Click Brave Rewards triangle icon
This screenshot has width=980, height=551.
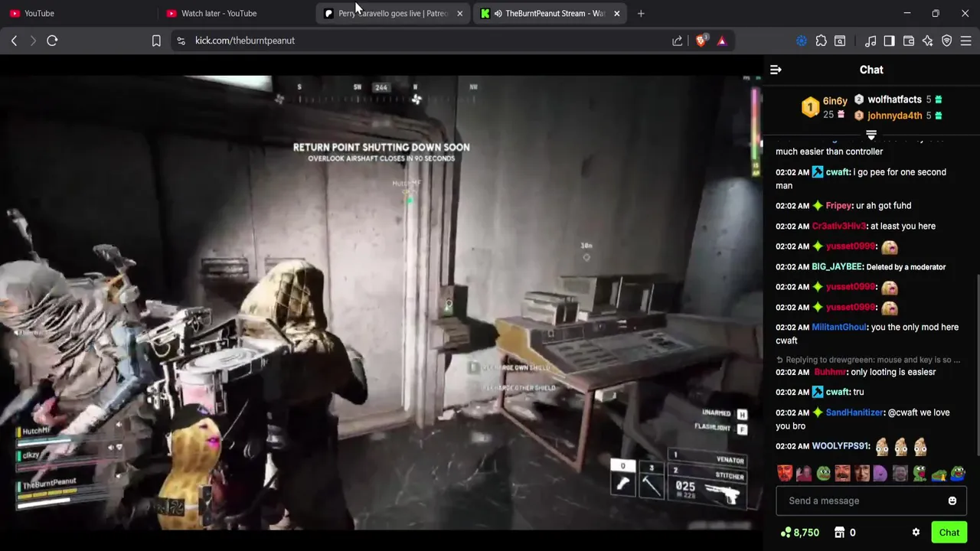pos(722,41)
